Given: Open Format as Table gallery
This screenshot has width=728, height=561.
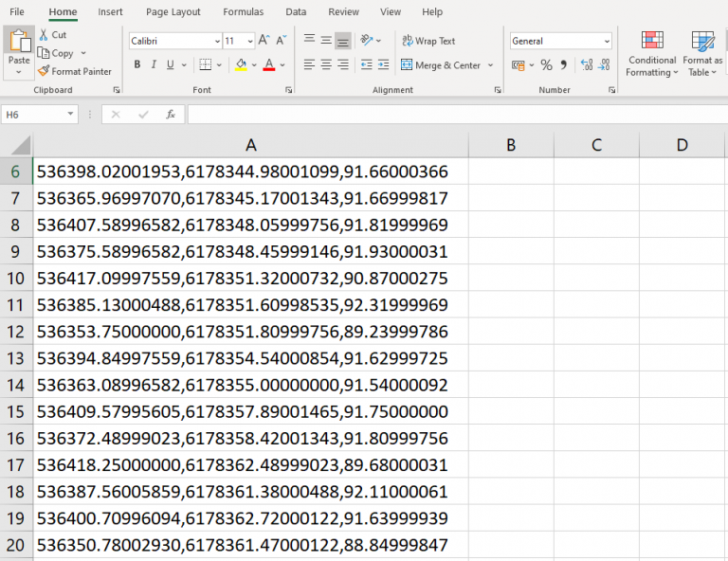Looking at the screenshot, I should 702,53.
